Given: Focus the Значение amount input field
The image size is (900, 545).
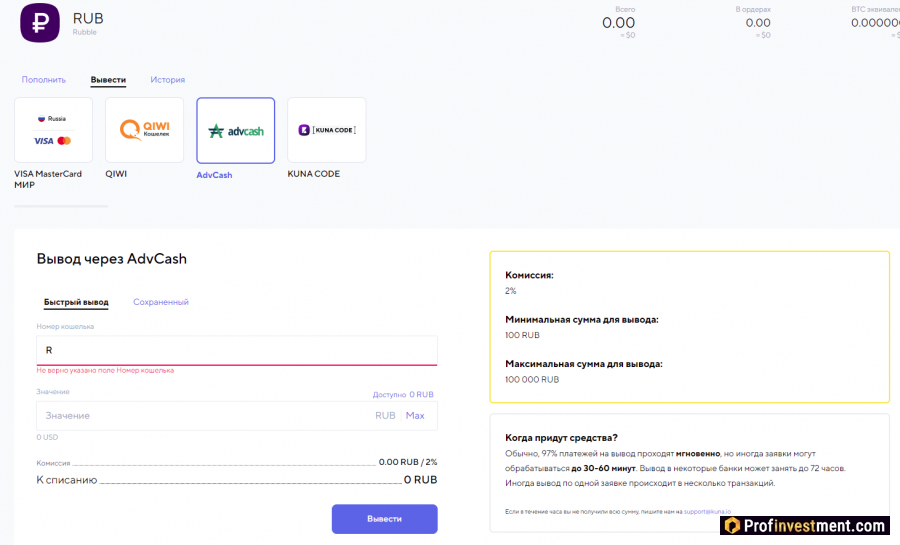Looking at the screenshot, I should coord(200,416).
